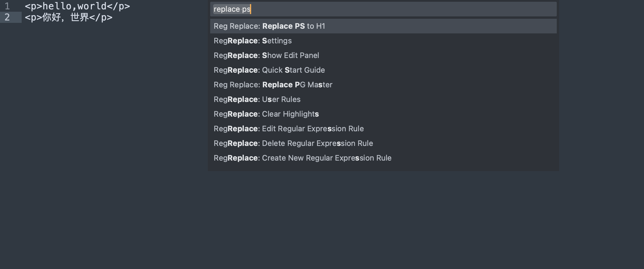Choose Edit Regular Expression Rule
The width and height of the screenshot is (644, 269).
pos(289,129)
